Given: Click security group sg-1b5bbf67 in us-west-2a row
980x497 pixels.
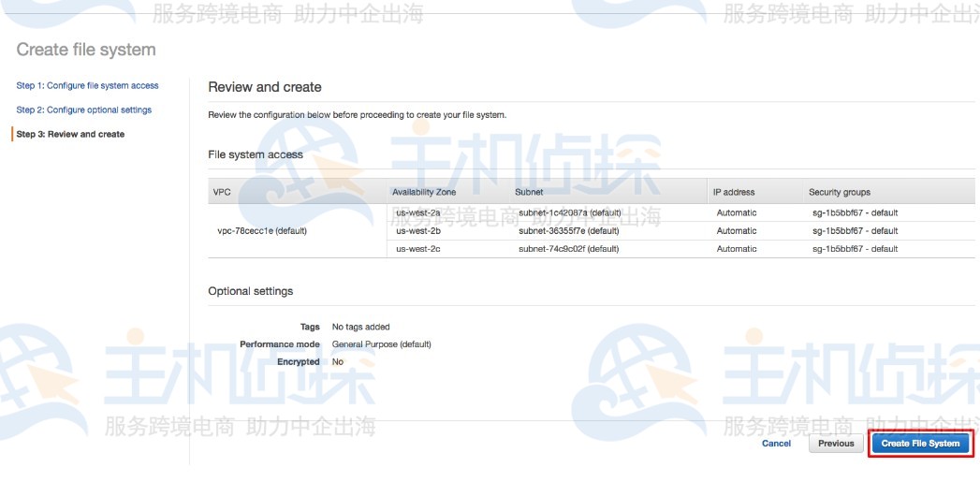Looking at the screenshot, I should (x=855, y=212).
